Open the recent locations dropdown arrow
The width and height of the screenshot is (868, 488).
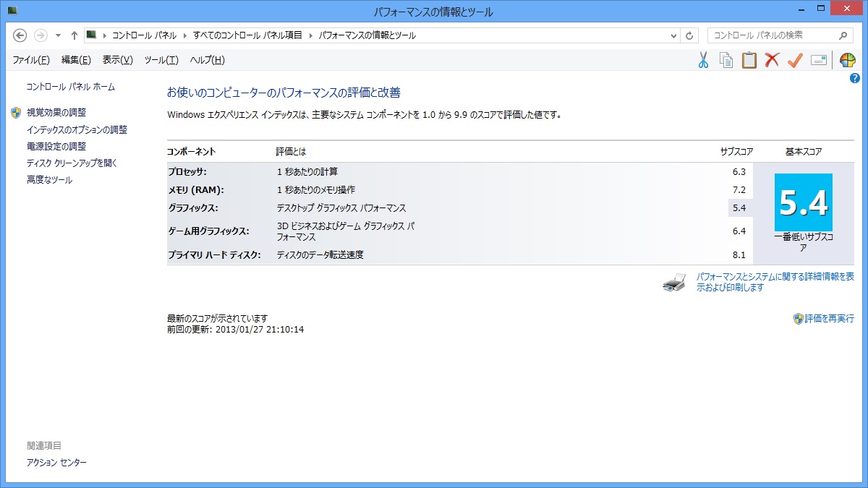click(58, 35)
